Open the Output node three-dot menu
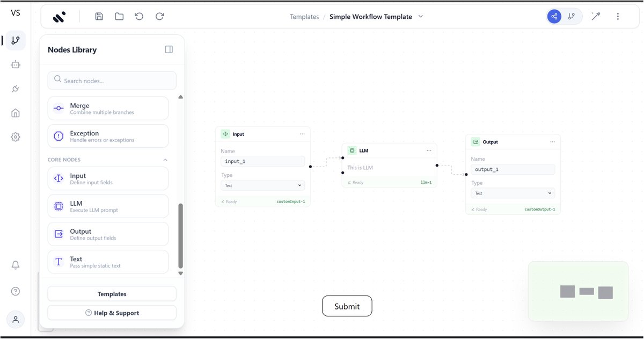Screen dimensions: 644x339 click(552, 142)
